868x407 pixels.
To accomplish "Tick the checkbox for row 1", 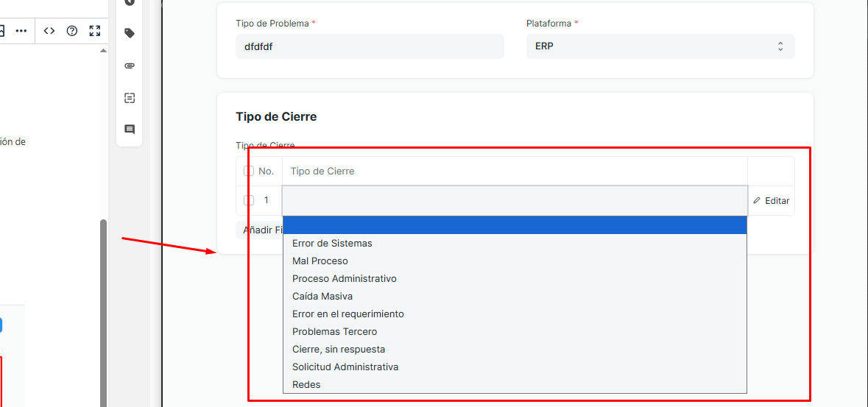I will [249, 200].
